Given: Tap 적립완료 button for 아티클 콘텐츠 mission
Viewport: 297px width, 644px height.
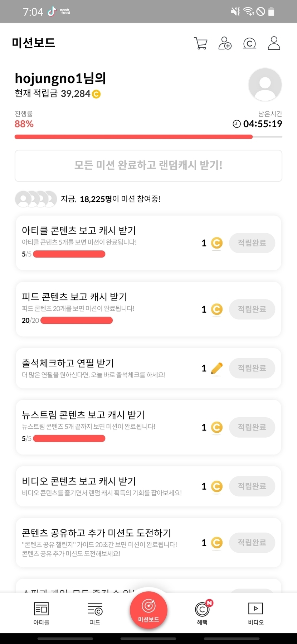Looking at the screenshot, I should coord(252,243).
